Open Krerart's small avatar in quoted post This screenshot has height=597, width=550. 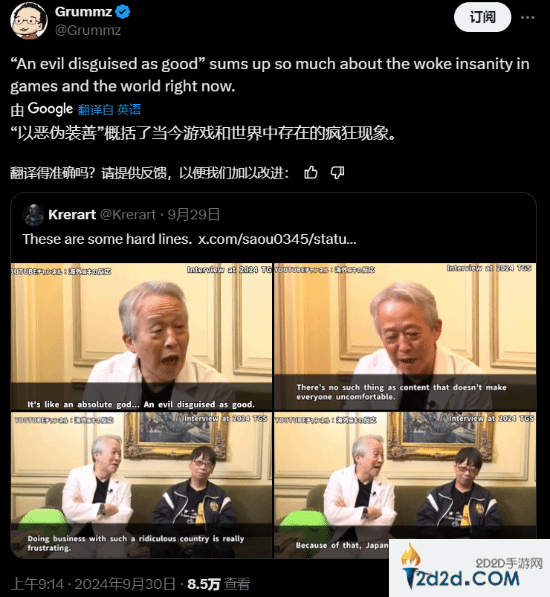click(33, 215)
